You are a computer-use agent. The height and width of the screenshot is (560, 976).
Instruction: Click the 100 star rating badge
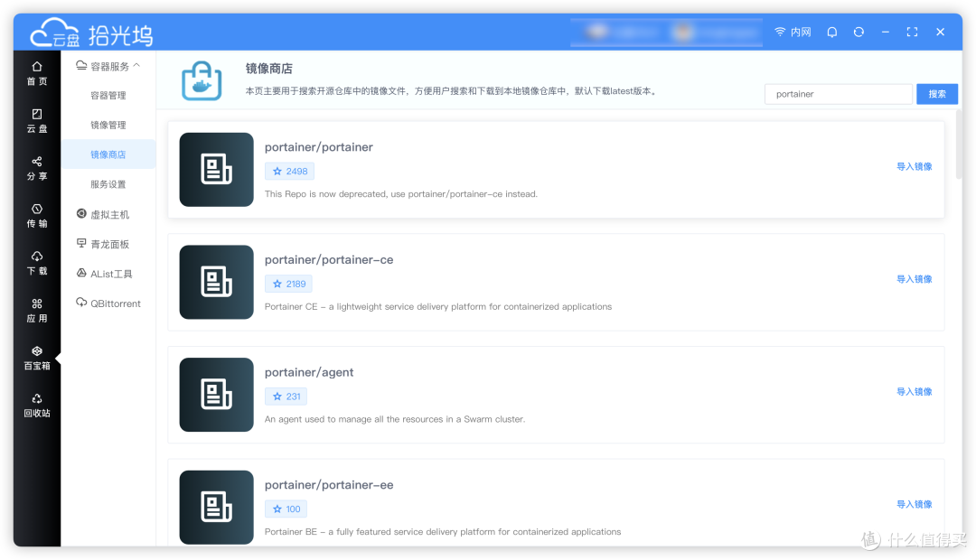click(286, 509)
